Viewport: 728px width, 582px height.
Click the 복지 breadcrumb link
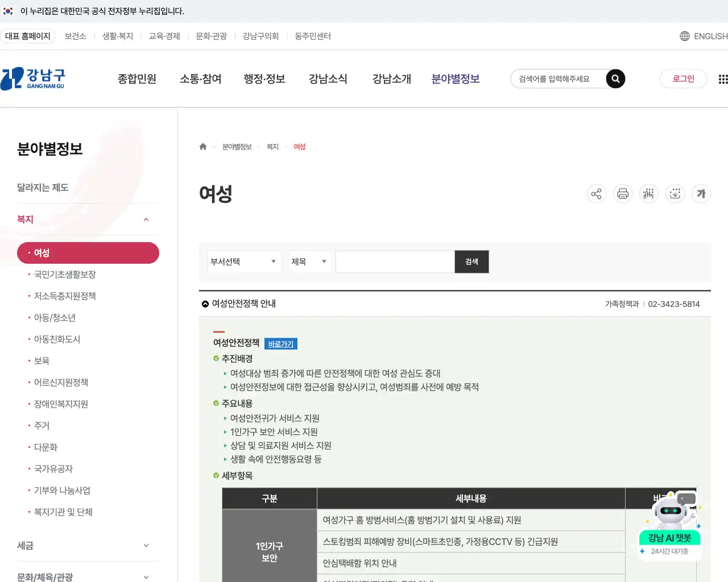273,147
